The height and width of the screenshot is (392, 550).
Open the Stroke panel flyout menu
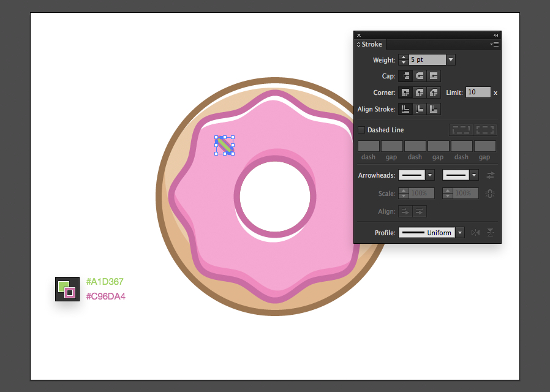coord(494,45)
